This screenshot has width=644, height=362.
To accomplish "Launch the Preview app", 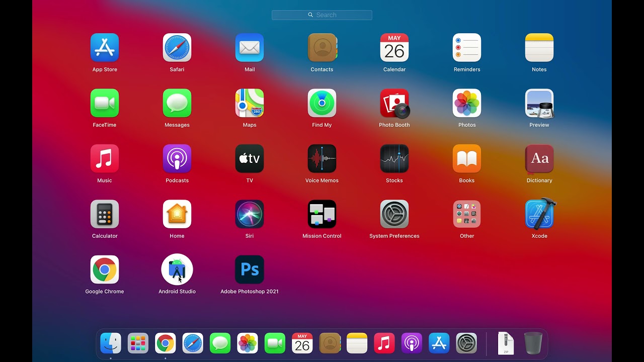I will 539,103.
